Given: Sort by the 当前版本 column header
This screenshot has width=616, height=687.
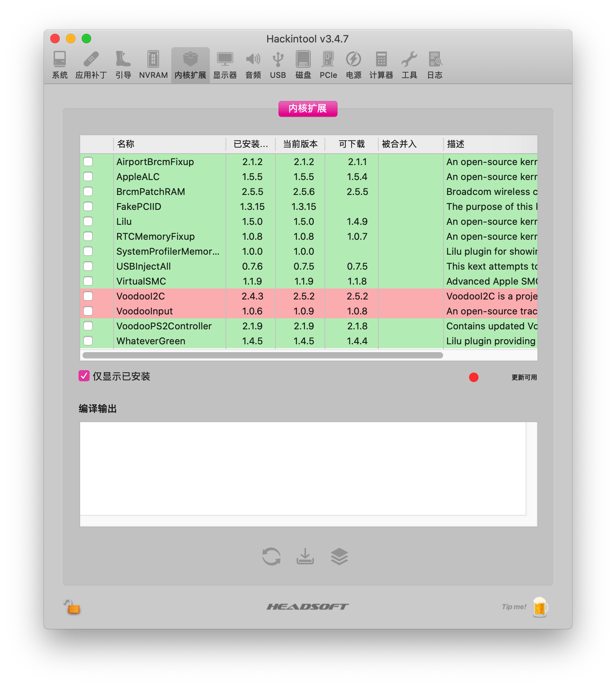Looking at the screenshot, I should click(x=300, y=144).
